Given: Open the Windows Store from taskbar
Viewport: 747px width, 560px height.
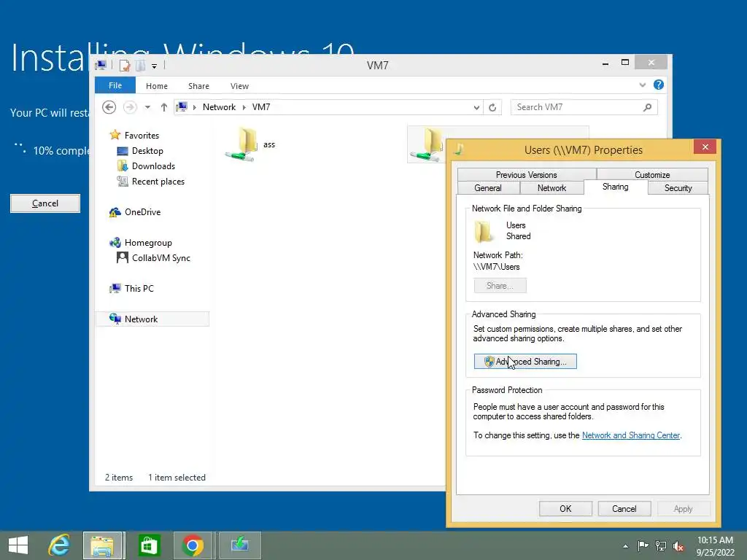Looking at the screenshot, I should tap(149, 545).
